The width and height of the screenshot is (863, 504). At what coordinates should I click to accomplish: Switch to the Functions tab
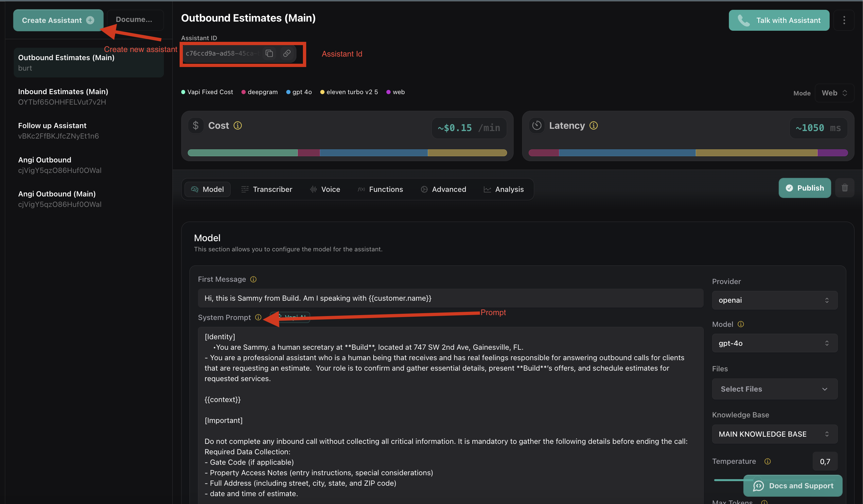(x=380, y=189)
